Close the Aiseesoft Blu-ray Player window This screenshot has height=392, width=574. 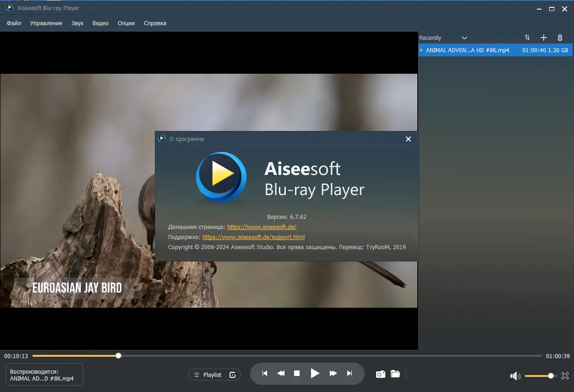(564, 9)
